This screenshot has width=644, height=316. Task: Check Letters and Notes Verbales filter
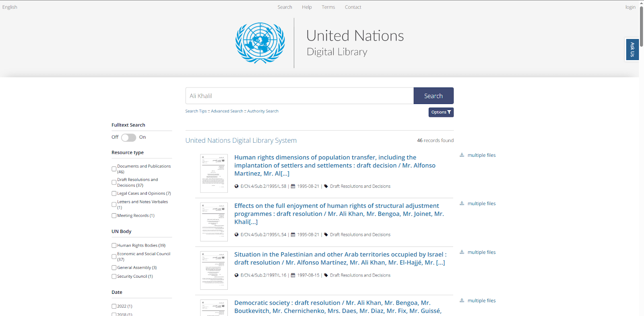coord(114,205)
